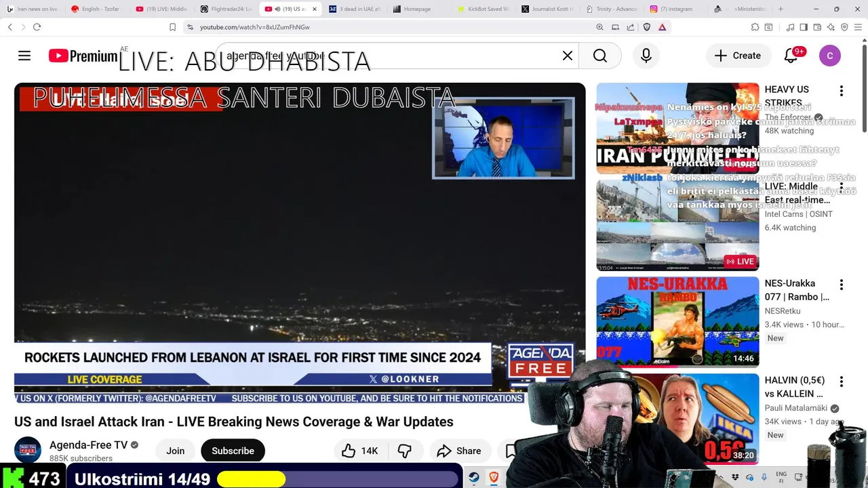Open options for HEAVY US STRIKES video
The height and width of the screenshot is (488, 868).
[x=841, y=91]
